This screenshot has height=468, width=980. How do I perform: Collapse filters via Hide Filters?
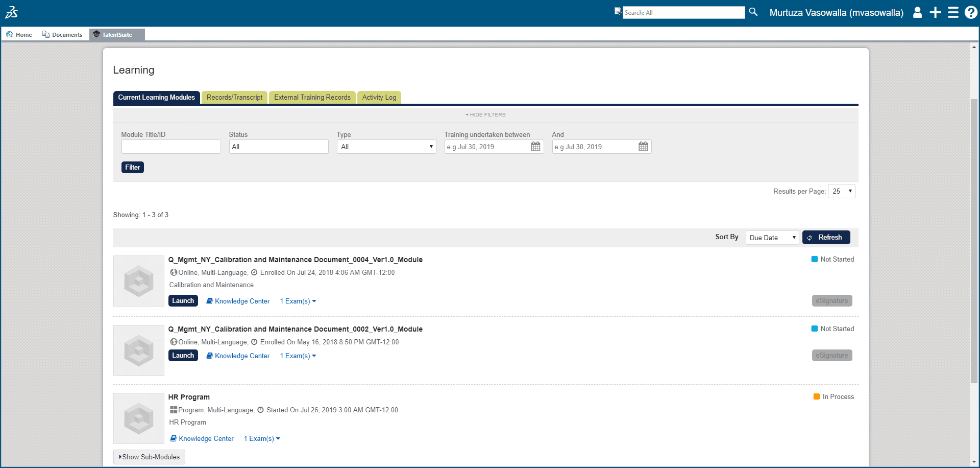click(485, 114)
